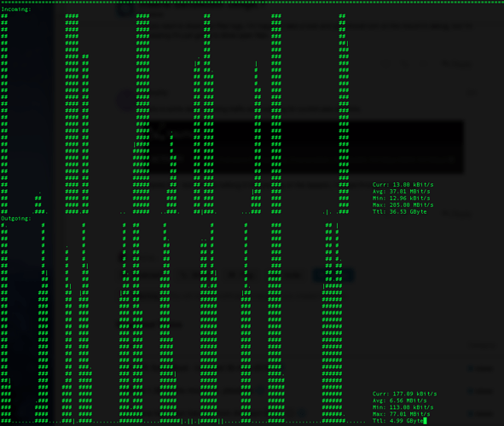Select the outgoing Avg 6.56 MBit/s line
The image size is (504, 426).
tap(400, 400)
